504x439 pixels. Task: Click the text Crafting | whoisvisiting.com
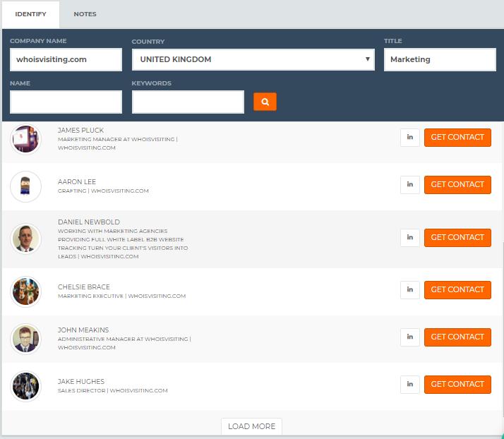[103, 191]
